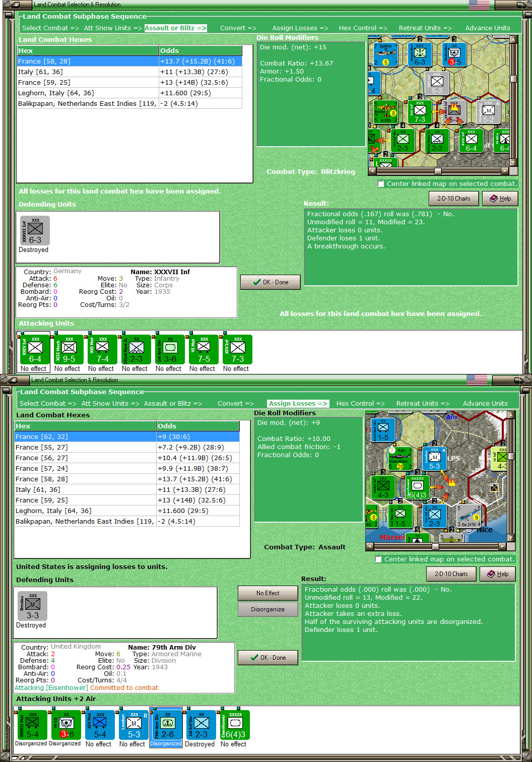532x762 pixels.
Task: Open Convert step in Assault window
Action: (x=236, y=404)
